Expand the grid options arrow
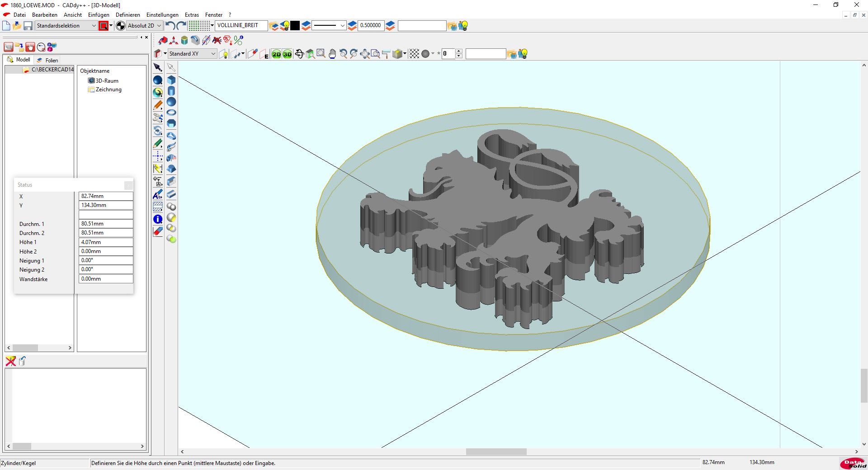This screenshot has height=470, width=868. [212, 26]
